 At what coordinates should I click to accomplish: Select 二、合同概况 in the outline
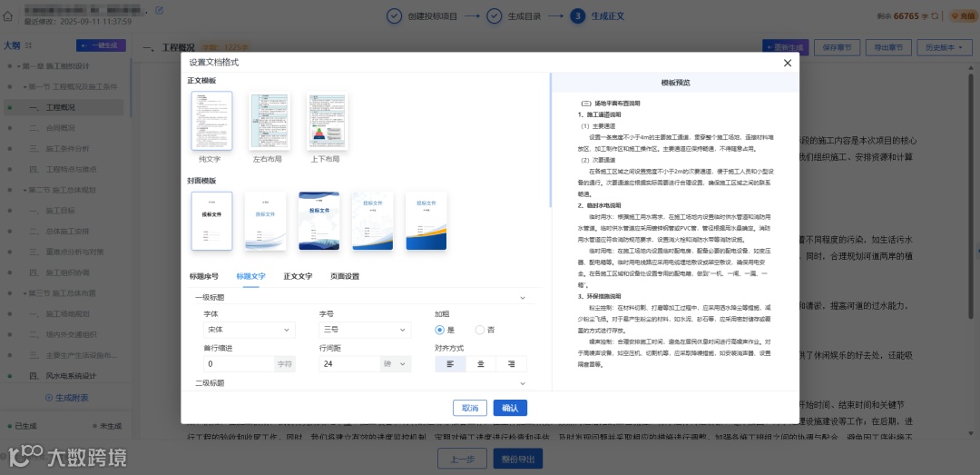[52, 128]
